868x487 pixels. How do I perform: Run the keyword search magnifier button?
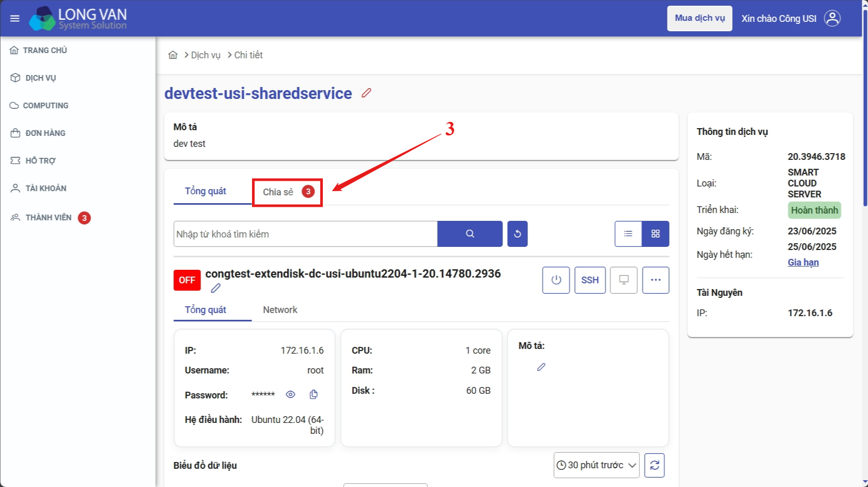point(470,234)
